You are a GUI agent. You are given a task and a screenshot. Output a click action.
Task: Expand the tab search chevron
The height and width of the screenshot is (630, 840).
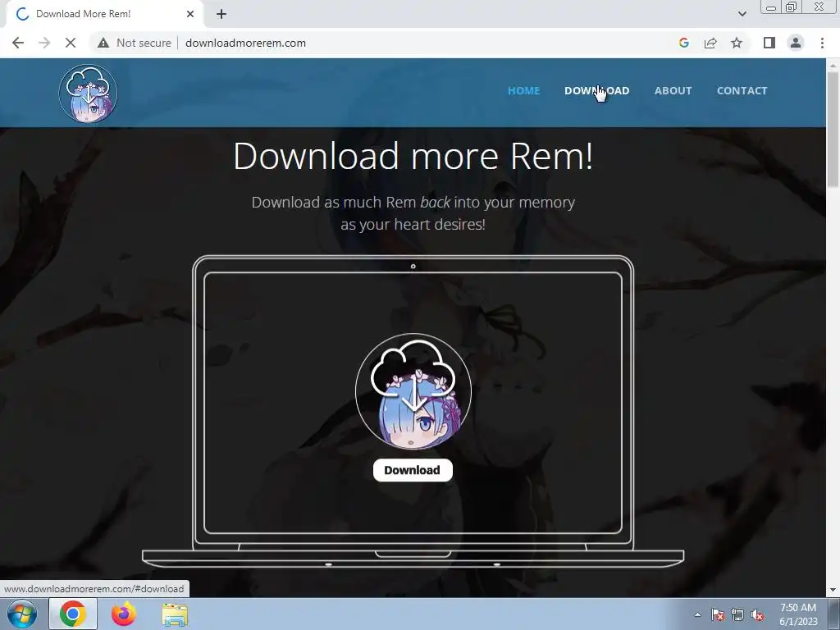point(742,14)
